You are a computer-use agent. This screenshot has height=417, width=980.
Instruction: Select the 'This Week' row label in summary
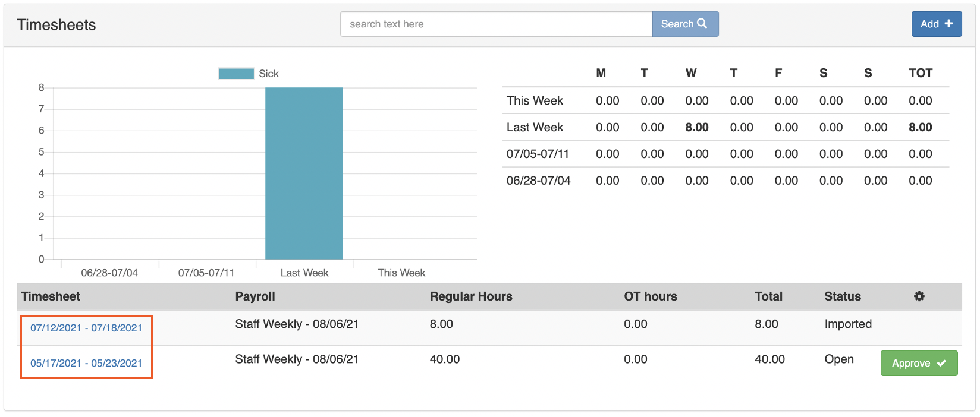[535, 100]
